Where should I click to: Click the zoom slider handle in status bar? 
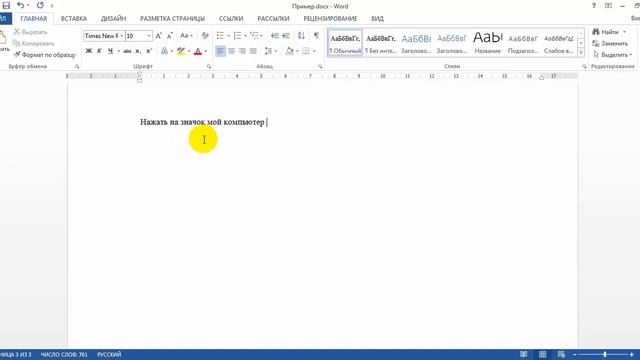pyautogui.click(x=604, y=354)
